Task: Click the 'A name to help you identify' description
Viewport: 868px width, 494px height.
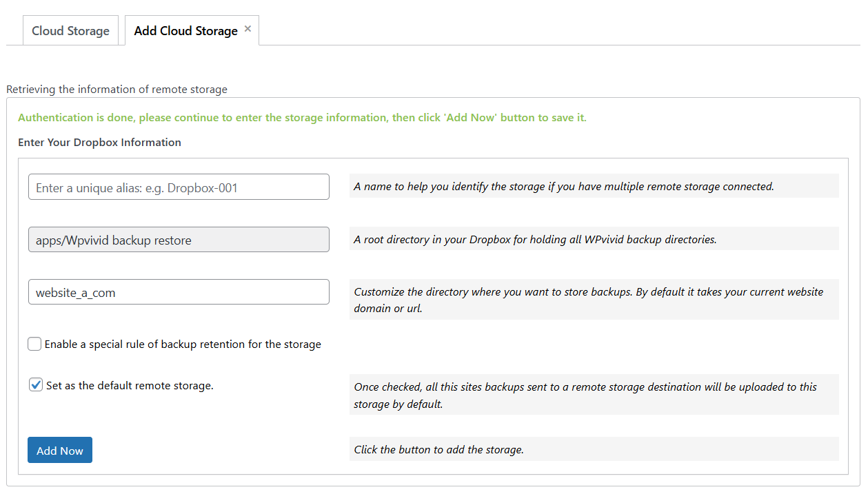Action: point(563,186)
